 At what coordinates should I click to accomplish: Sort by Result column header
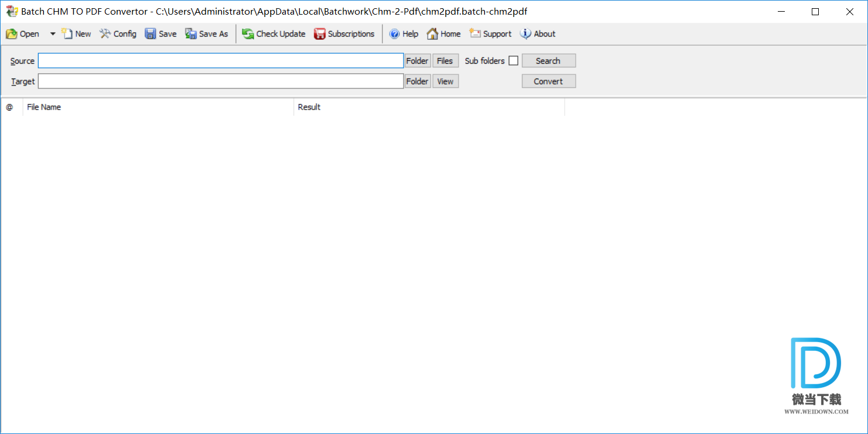[429, 107]
